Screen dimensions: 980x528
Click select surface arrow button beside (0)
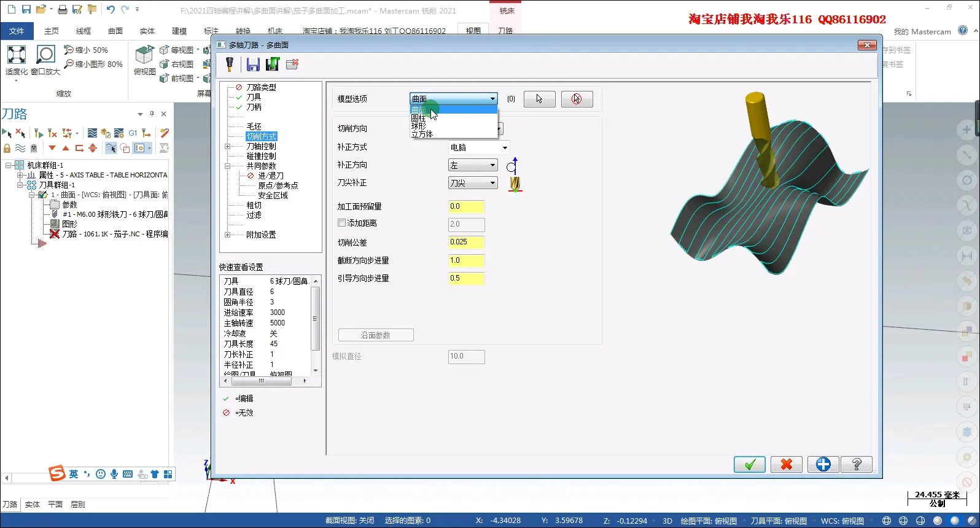coord(540,99)
